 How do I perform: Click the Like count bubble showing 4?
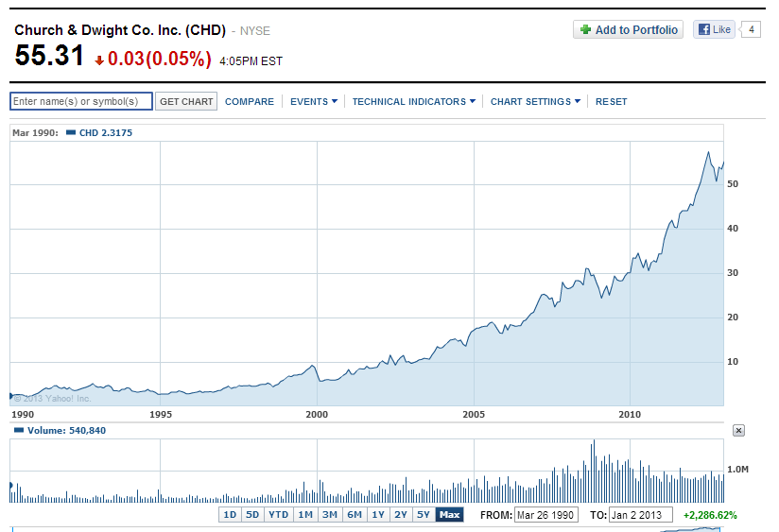click(751, 29)
